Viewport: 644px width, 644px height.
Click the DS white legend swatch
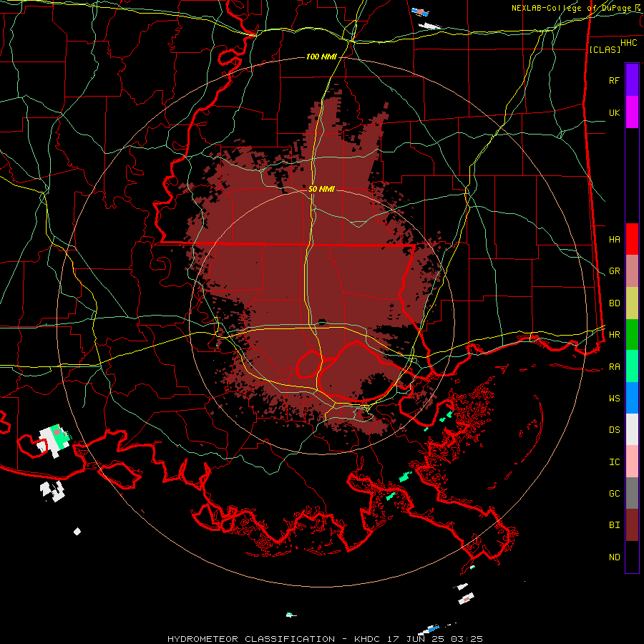click(632, 429)
